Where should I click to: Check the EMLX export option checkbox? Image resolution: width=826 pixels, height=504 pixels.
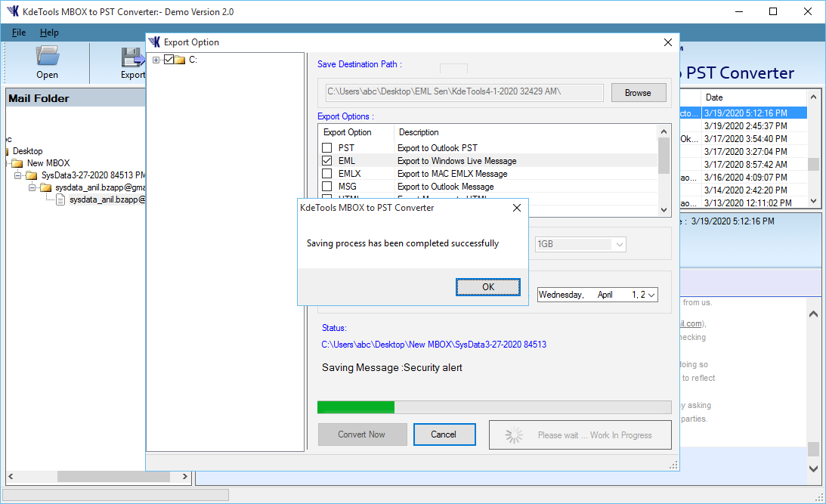coord(327,173)
